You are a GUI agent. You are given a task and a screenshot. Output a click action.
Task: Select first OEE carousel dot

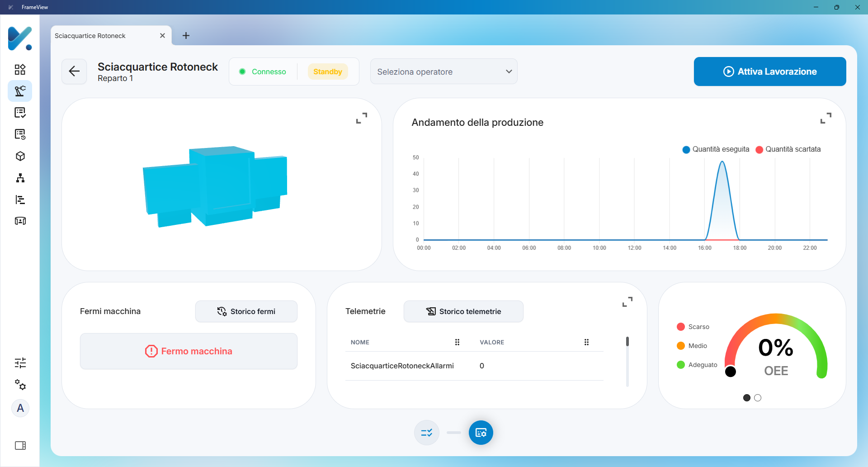(747, 398)
